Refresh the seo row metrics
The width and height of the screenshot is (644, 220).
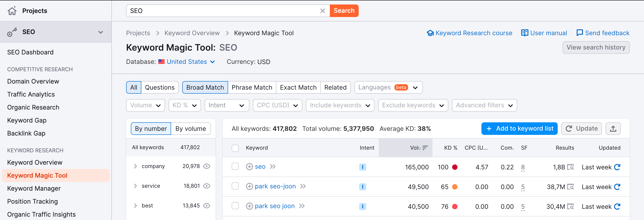point(617,167)
